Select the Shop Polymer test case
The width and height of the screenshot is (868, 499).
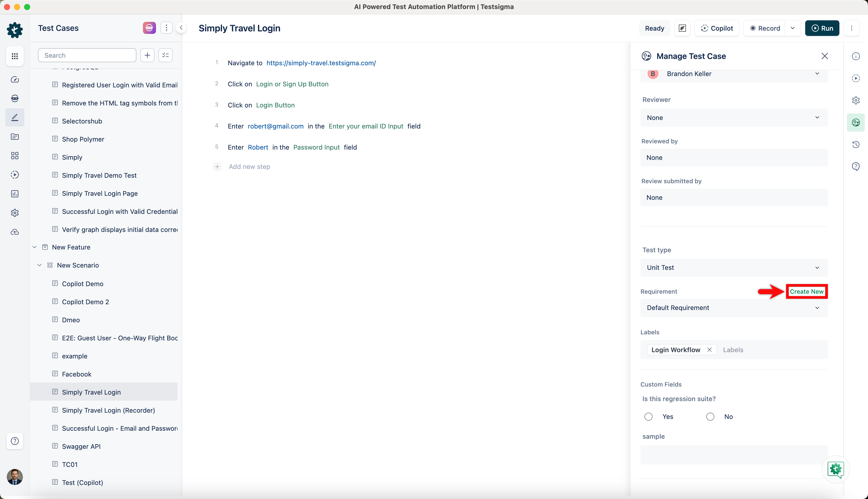coord(83,139)
